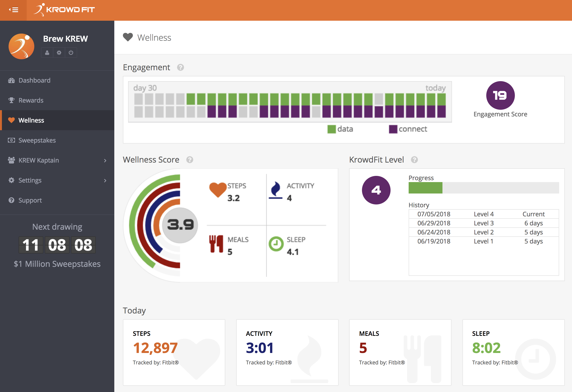The image size is (572, 392).
Task: Expand the KREW Kaptain submenu chevron
Action: 105,161
